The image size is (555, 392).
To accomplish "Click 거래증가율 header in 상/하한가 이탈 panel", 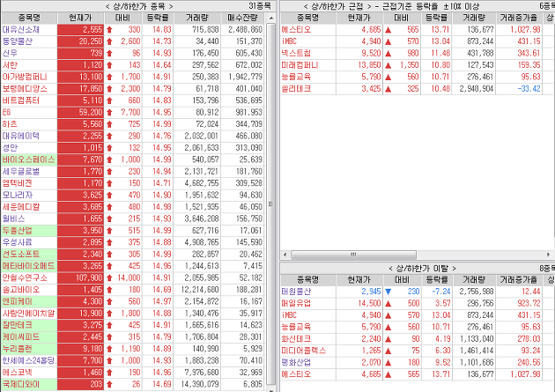I will [x=519, y=280].
